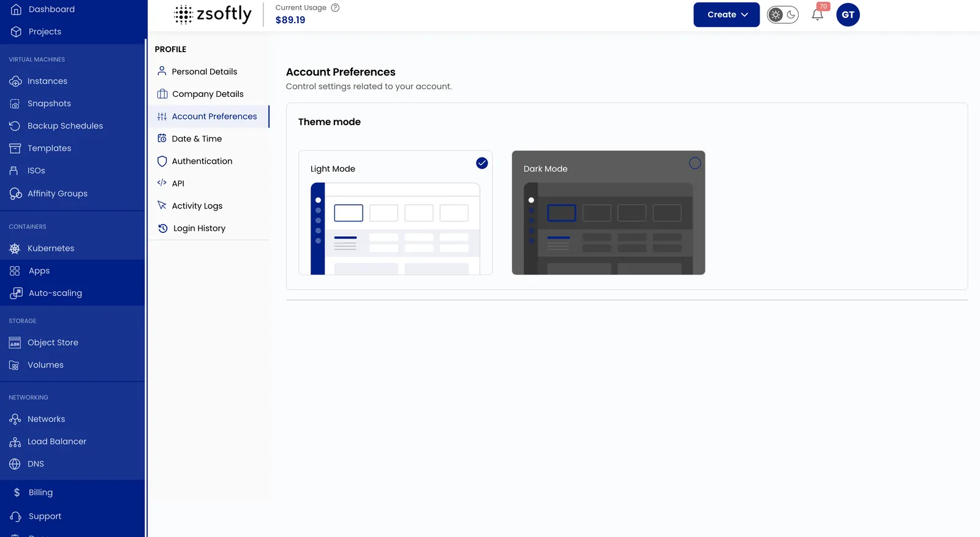
Task: Click the Load Balancer icon
Action: 15,442
